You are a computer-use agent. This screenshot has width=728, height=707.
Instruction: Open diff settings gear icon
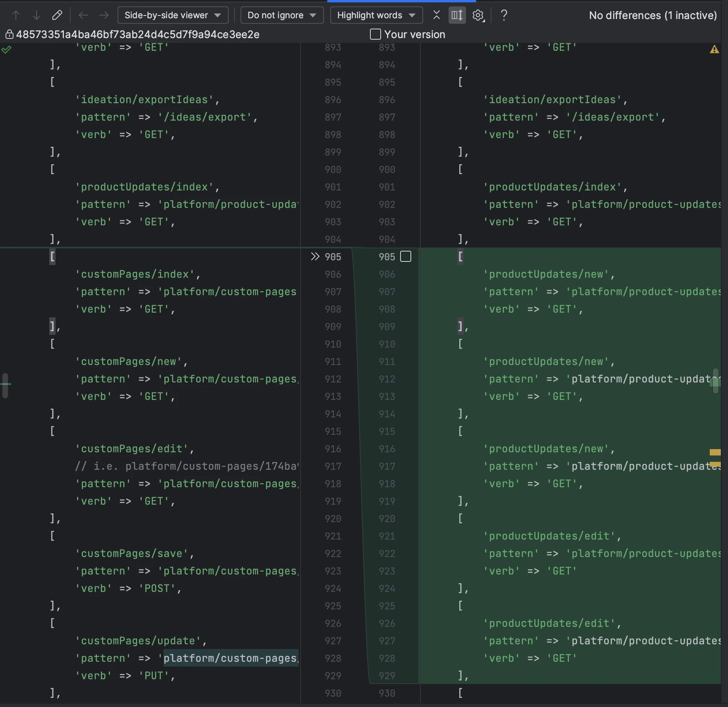tap(478, 15)
